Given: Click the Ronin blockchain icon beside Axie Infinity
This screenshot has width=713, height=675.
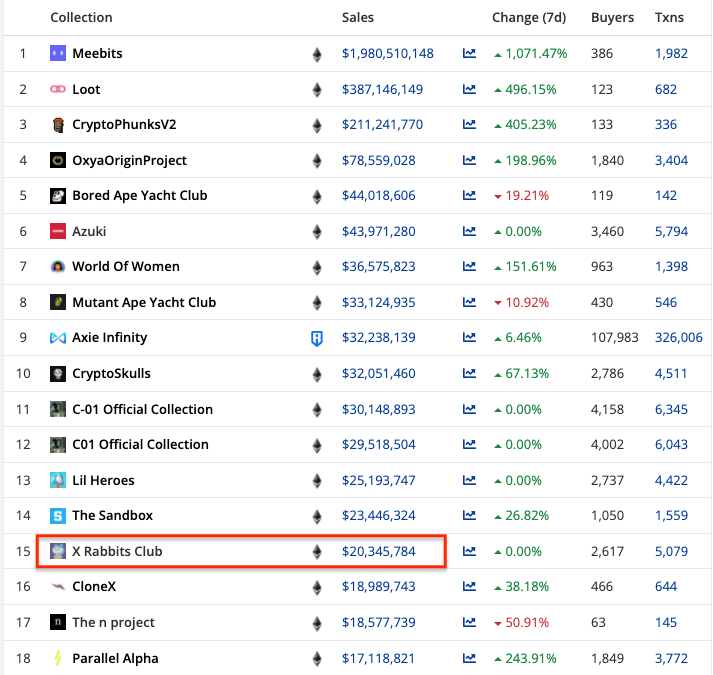Looking at the screenshot, I should point(318,338).
